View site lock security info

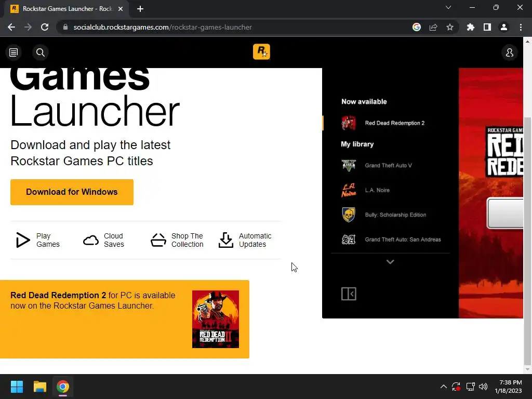point(65,27)
